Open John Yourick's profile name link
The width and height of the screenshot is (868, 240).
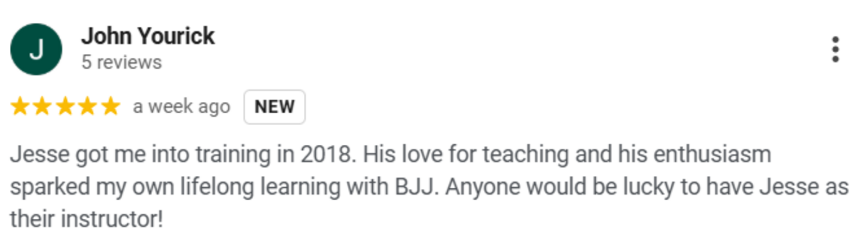click(x=148, y=36)
